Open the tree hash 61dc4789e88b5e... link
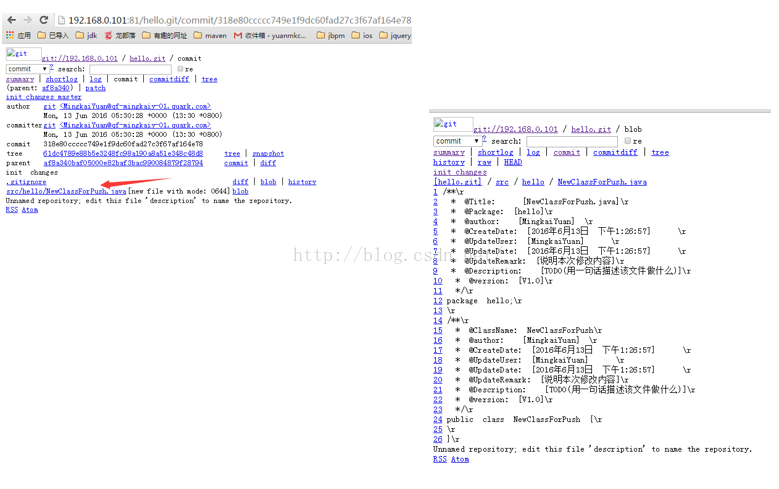 (x=123, y=154)
